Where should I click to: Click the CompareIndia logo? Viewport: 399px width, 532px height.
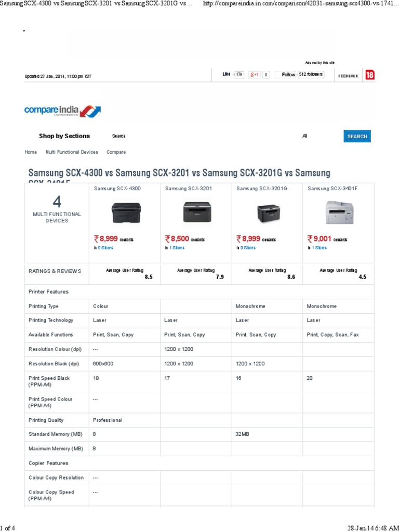click(x=62, y=111)
